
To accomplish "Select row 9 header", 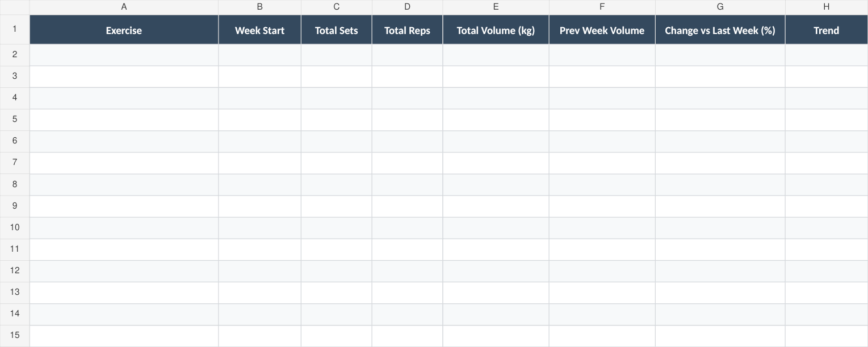I will pos(15,206).
